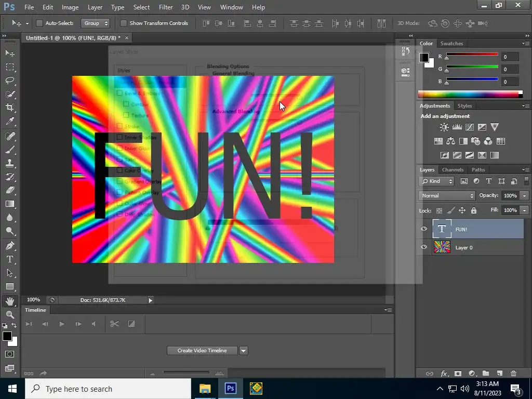532x399 pixels.
Task: Enable Show Transform Controls checkbox
Action: (124, 23)
